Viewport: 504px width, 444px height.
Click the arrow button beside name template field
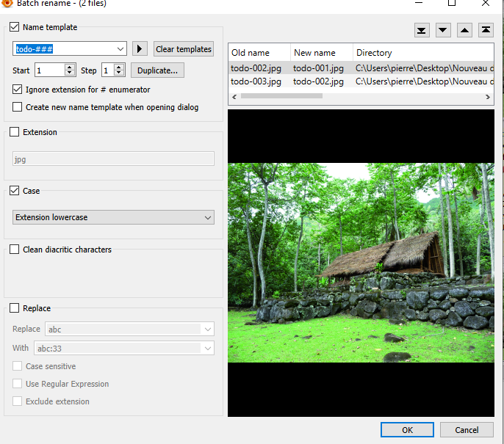click(x=140, y=49)
